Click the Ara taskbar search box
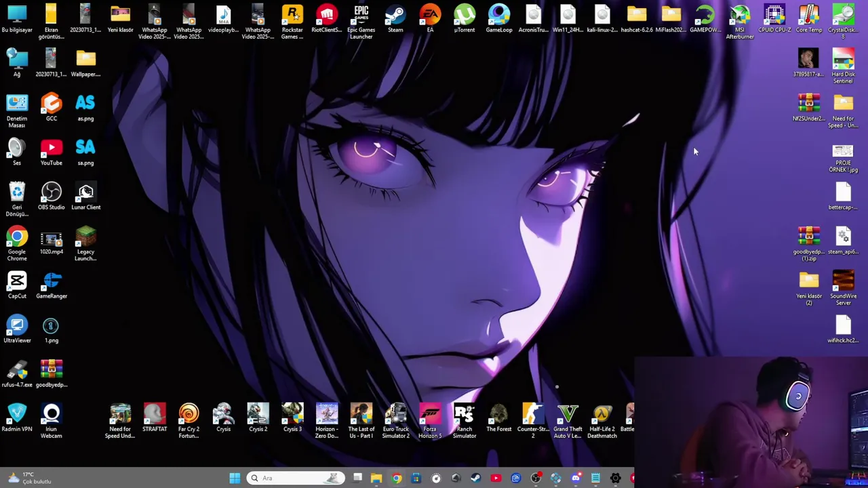Image resolution: width=868 pixels, height=488 pixels. point(296,479)
